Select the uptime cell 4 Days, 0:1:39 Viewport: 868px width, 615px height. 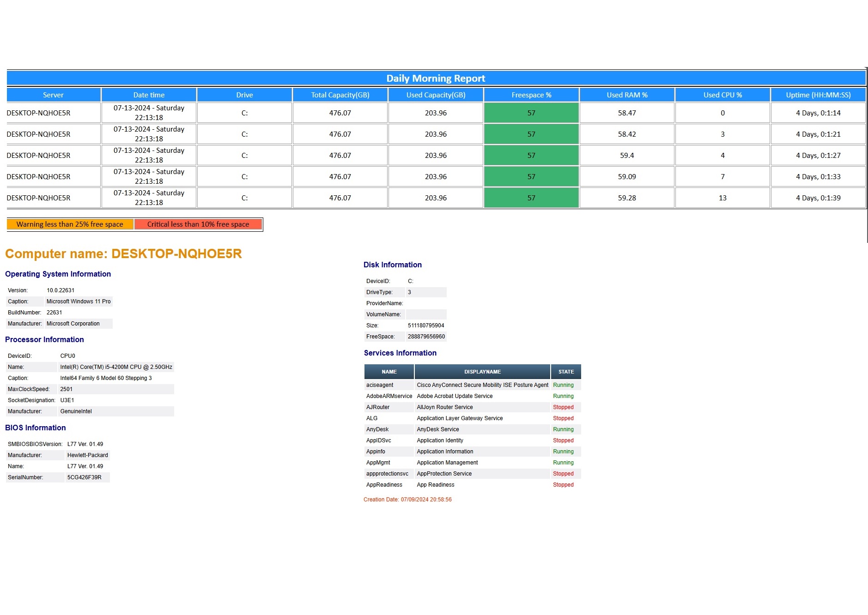(818, 198)
